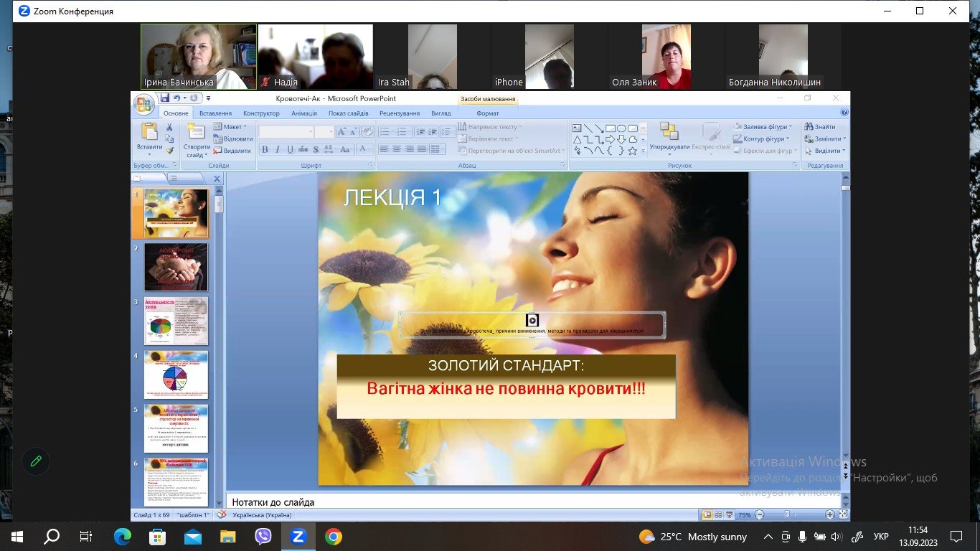Click the green annotation pencil icon
Screen dimensions: 980x551
pyautogui.click(x=35, y=461)
